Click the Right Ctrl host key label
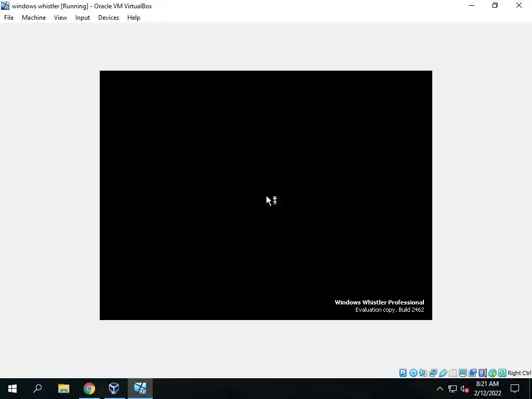The height and width of the screenshot is (399, 532). pyautogui.click(x=519, y=373)
